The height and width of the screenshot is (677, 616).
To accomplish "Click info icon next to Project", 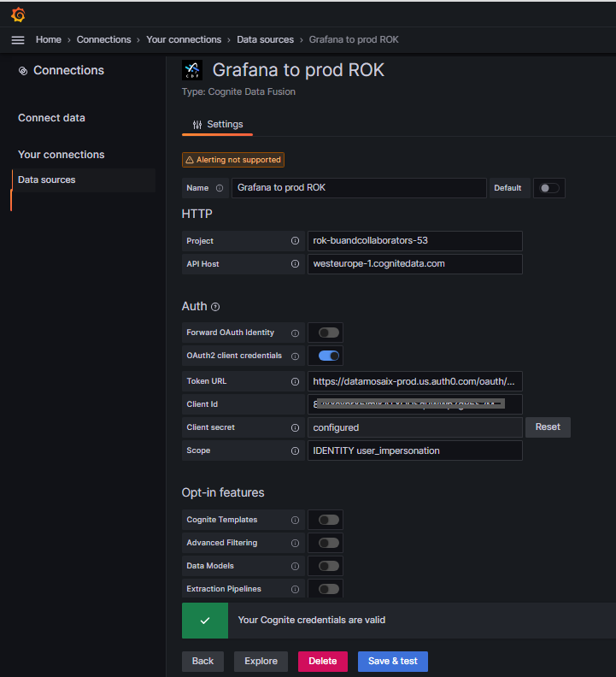I will pos(295,241).
